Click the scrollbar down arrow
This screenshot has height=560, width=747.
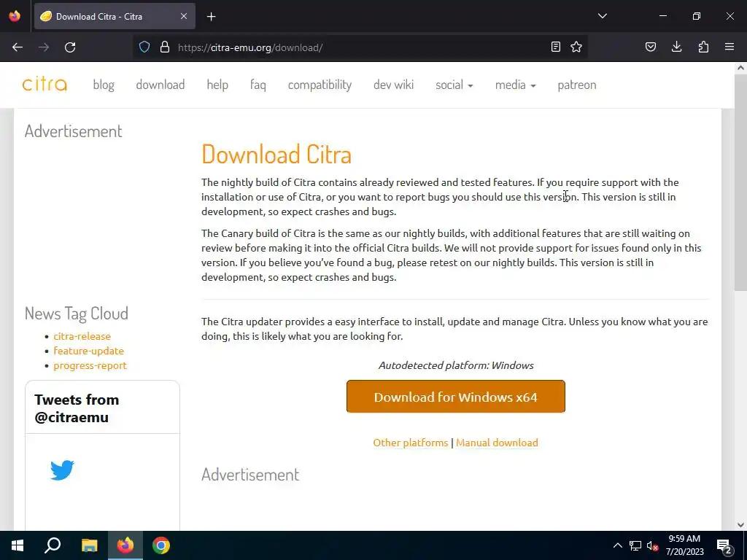(740, 525)
